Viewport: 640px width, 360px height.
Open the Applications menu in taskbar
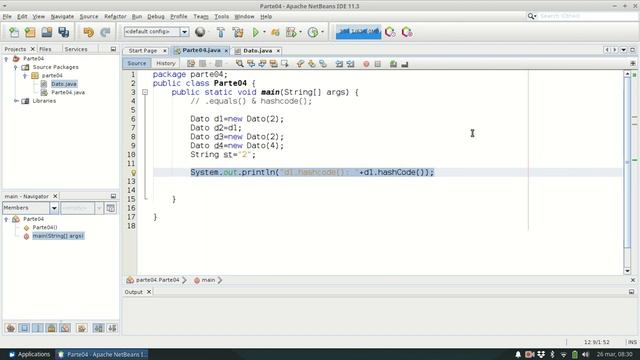29,354
